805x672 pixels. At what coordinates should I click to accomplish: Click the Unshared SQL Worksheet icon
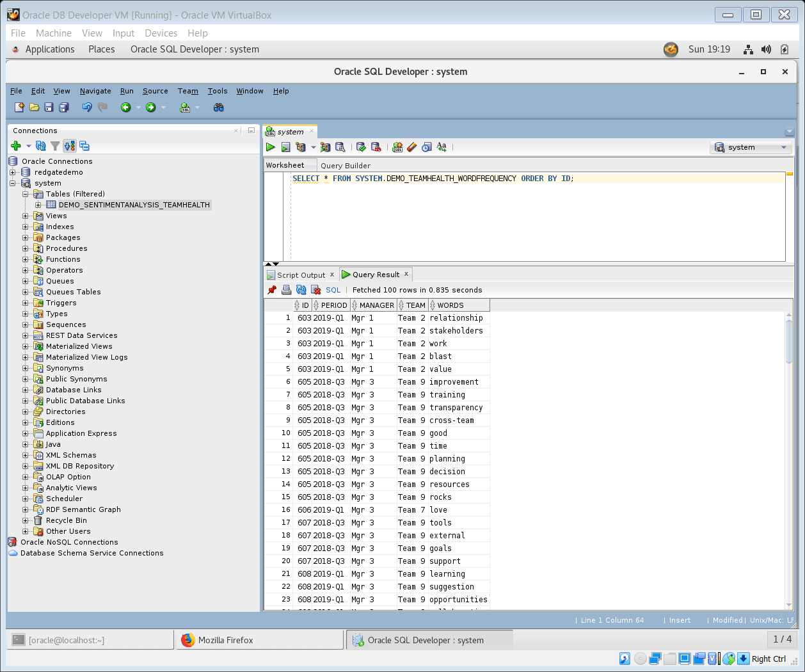(x=397, y=147)
